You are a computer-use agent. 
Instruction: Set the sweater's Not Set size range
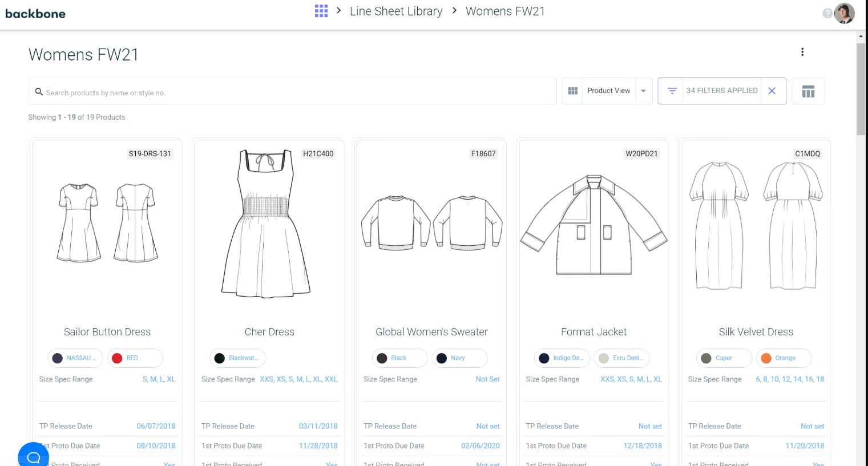click(487, 379)
